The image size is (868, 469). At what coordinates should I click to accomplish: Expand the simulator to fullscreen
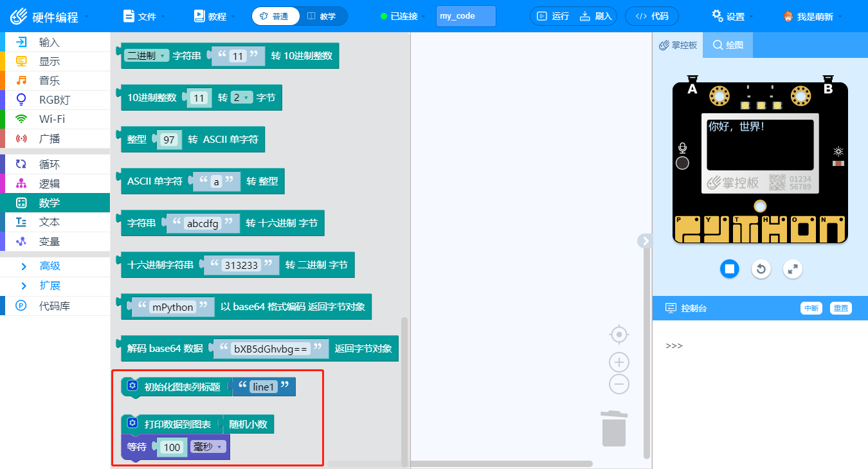(793, 268)
